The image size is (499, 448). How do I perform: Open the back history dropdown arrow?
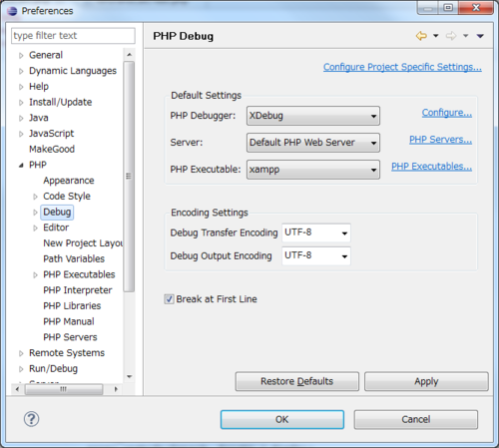coord(436,36)
